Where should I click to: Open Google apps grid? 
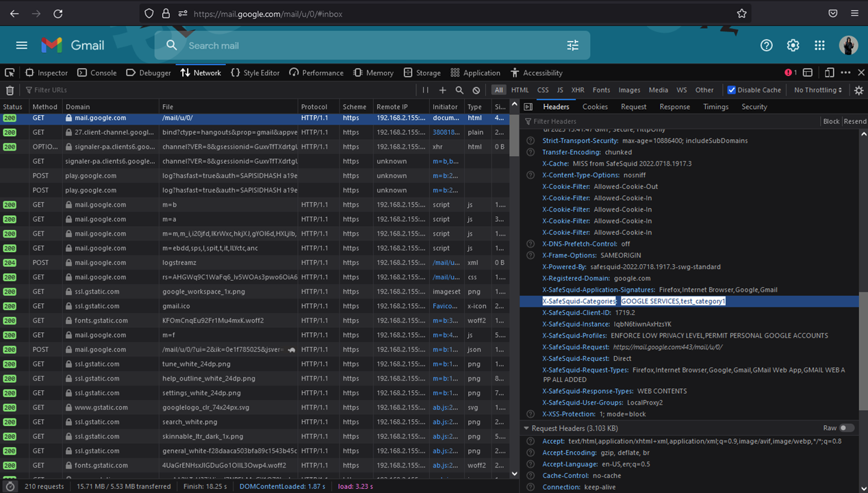coord(819,45)
